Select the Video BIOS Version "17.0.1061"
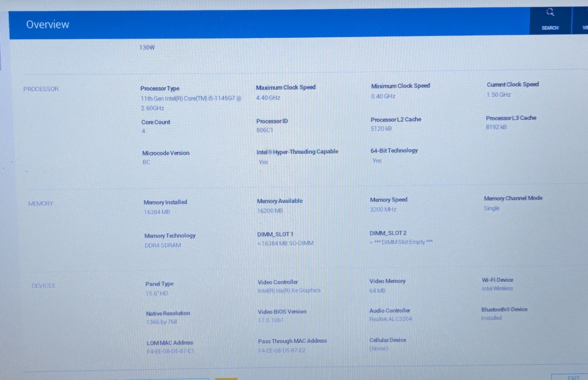This screenshot has height=380, width=588. 270,320
